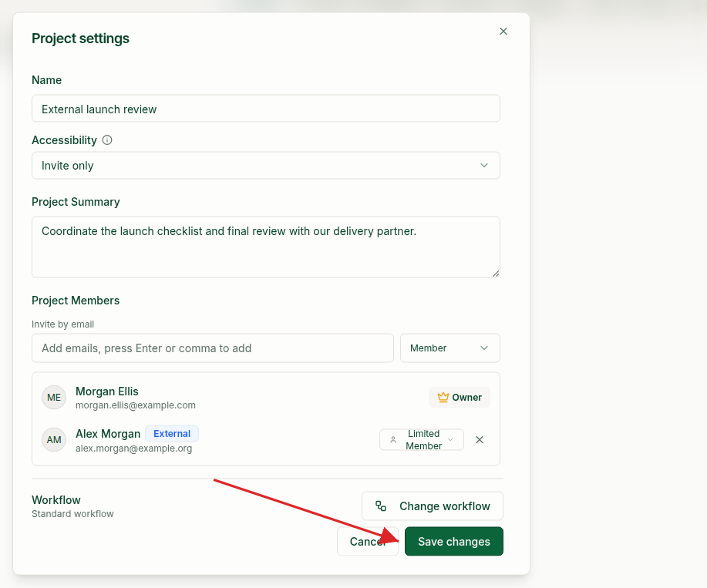Open the Accessibility dropdown showing Invite only

click(x=266, y=166)
